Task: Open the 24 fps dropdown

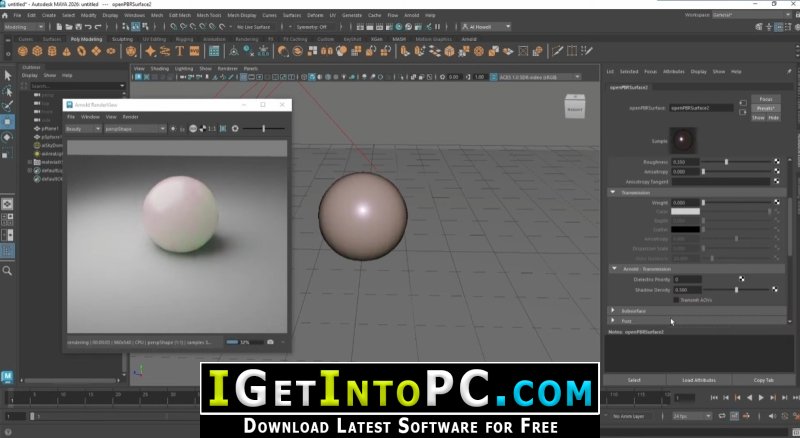Action: (692, 416)
